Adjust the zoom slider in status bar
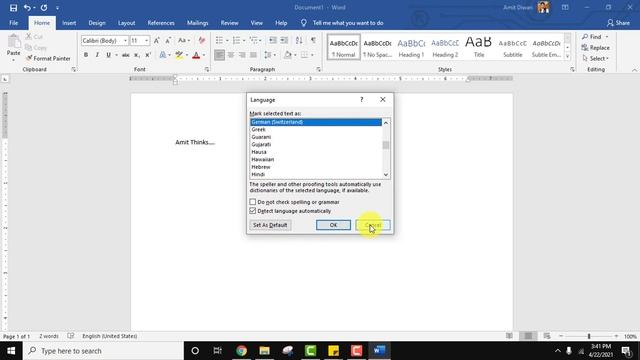640x360 pixels. coord(589,336)
